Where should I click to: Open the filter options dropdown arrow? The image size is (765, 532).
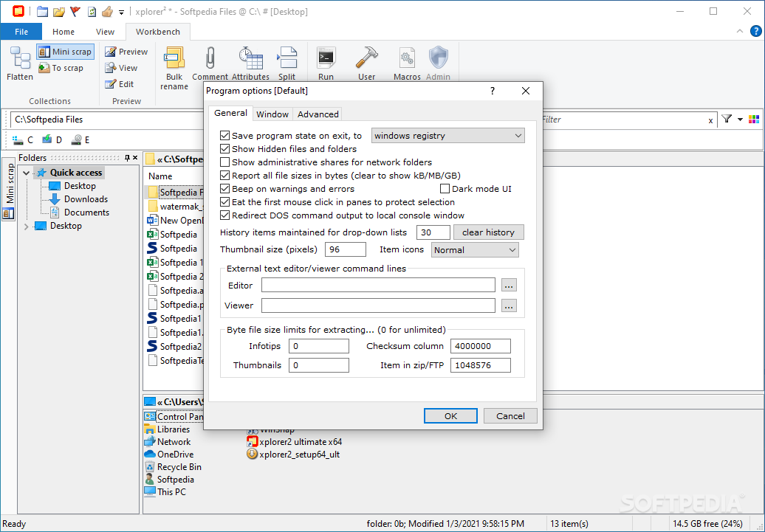pyautogui.click(x=740, y=120)
